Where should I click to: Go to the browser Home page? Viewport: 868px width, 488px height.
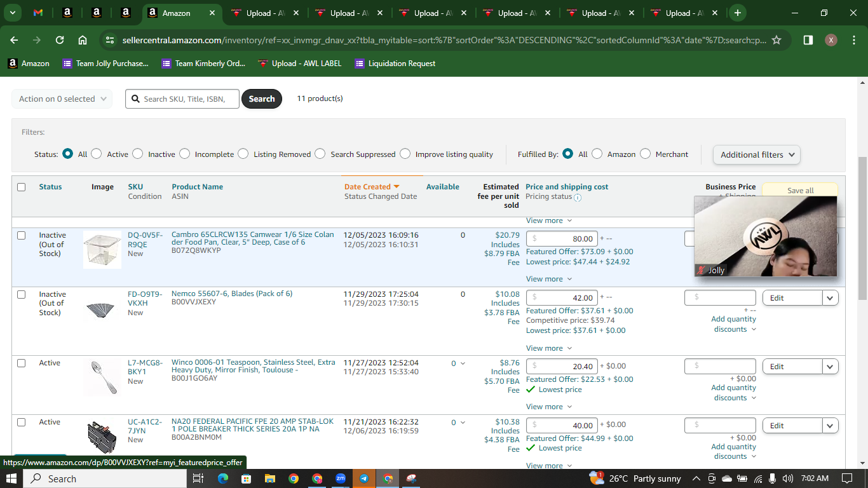pos(83,40)
